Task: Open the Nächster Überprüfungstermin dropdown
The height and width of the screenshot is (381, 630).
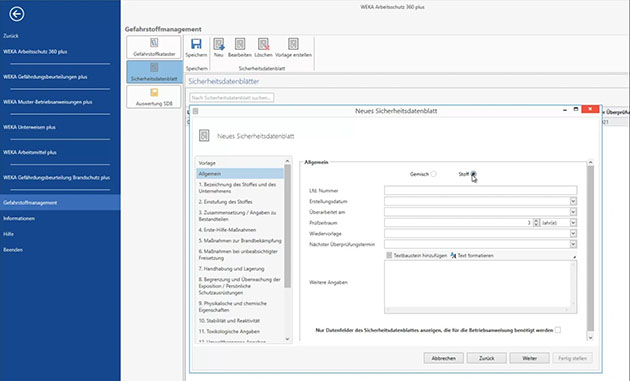Action: pos(573,244)
